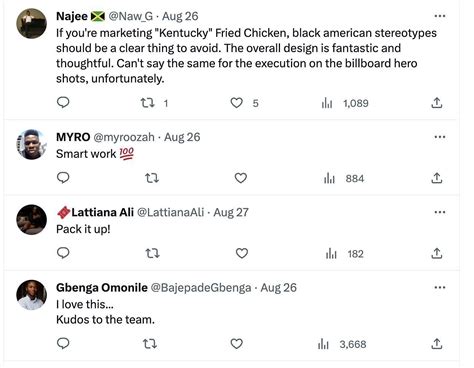Viewport: 474px width, 368px height.
Task: Retweet Lattiana Ali's Pack it up tweet
Action: [152, 254]
